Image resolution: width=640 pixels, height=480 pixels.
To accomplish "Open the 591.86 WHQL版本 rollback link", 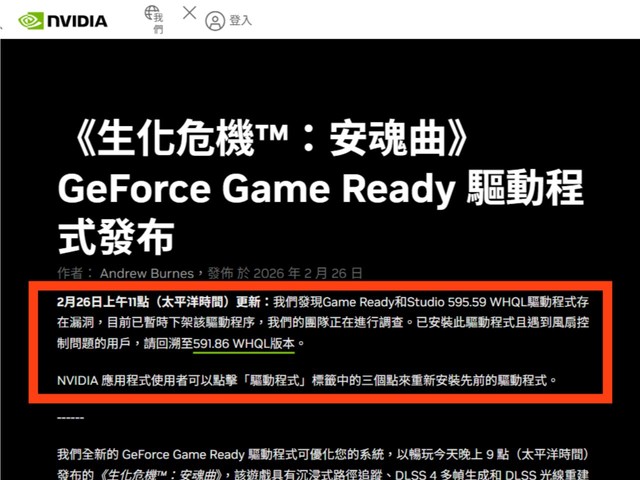I will pyautogui.click(x=245, y=343).
